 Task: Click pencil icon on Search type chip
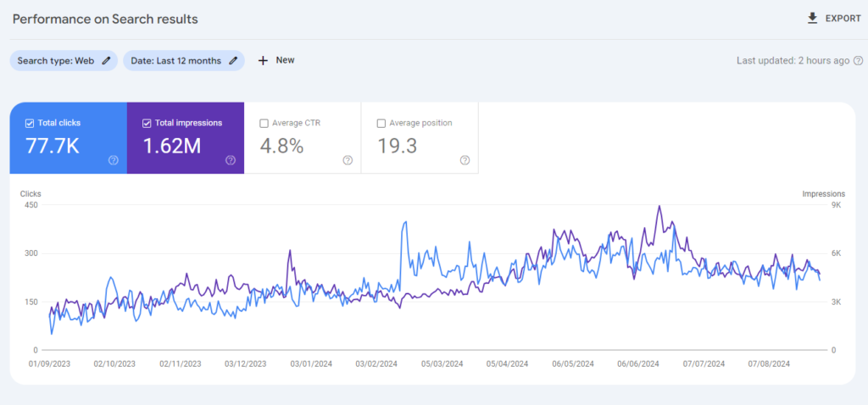click(x=106, y=61)
